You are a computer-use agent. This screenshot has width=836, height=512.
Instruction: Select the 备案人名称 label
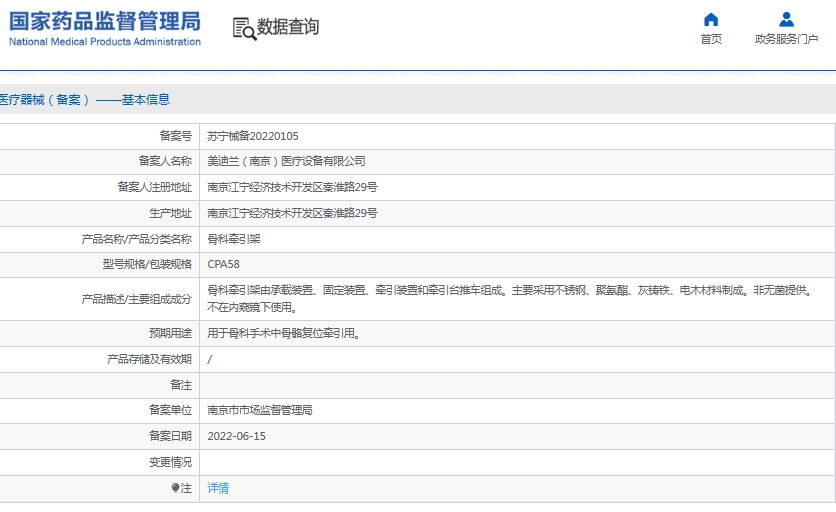click(x=165, y=161)
